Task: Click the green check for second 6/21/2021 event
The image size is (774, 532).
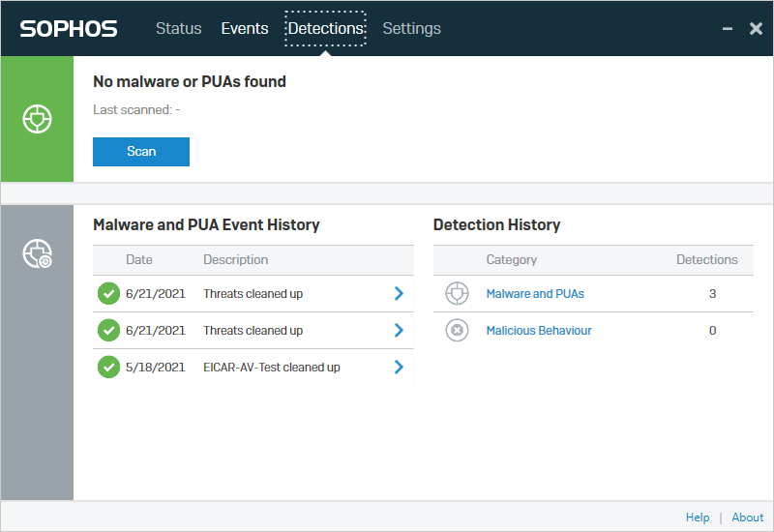Action: pos(108,330)
